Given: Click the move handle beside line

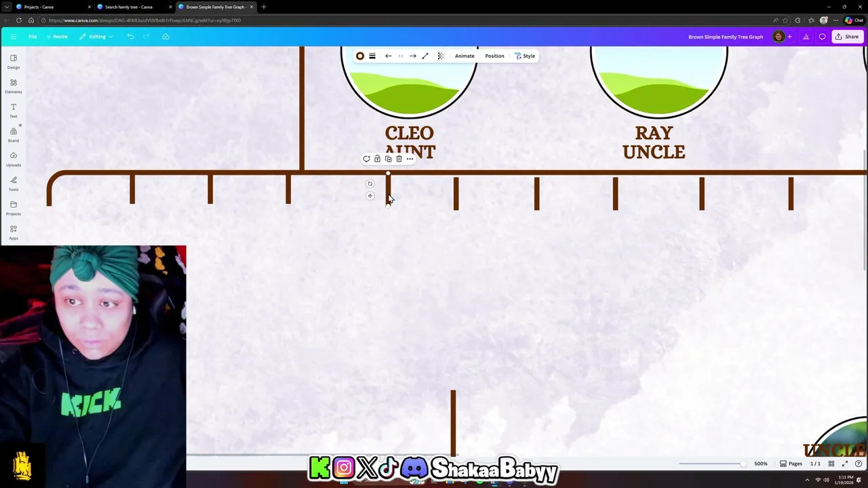Looking at the screenshot, I should pos(370,196).
